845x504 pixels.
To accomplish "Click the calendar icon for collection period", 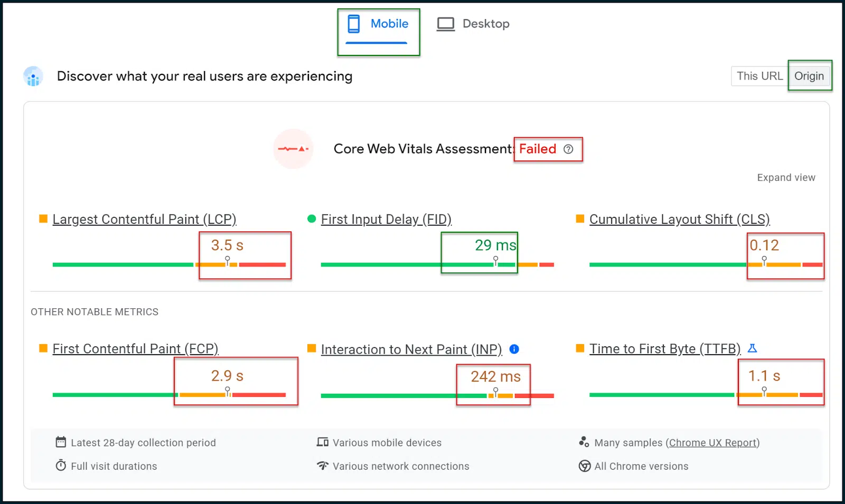I will [x=61, y=442].
